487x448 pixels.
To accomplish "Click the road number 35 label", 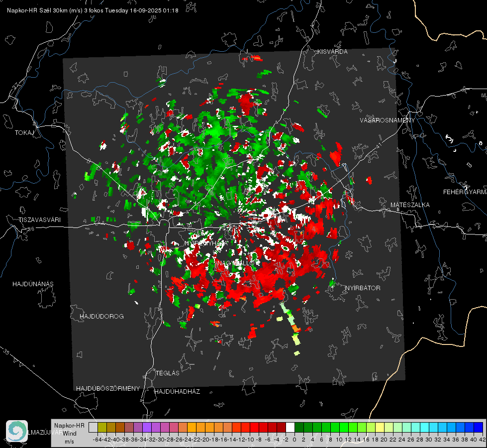I will coord(6,351).
